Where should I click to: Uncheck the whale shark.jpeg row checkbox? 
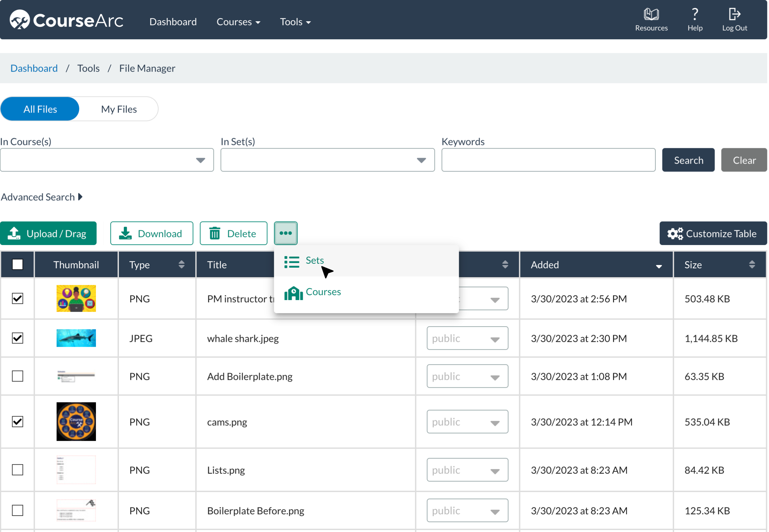pyautogui.click(x=17, y=338)
